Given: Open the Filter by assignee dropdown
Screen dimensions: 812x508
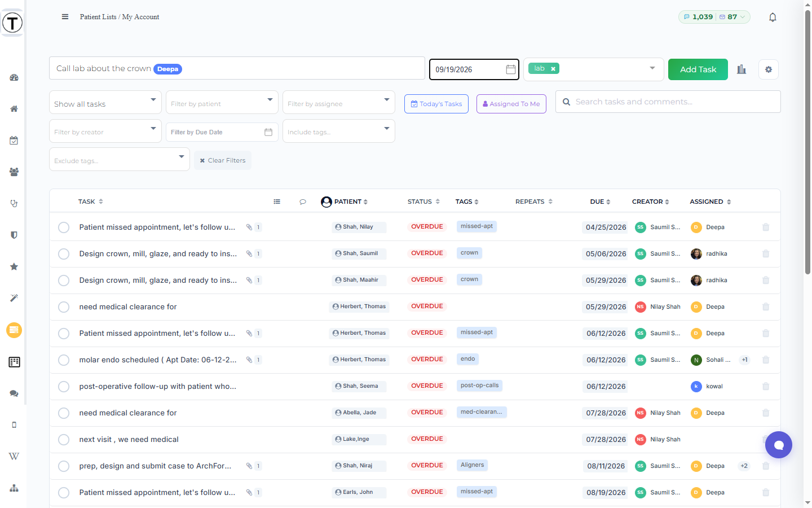Looking at the screenshot, I should click(x=339, y=102).
